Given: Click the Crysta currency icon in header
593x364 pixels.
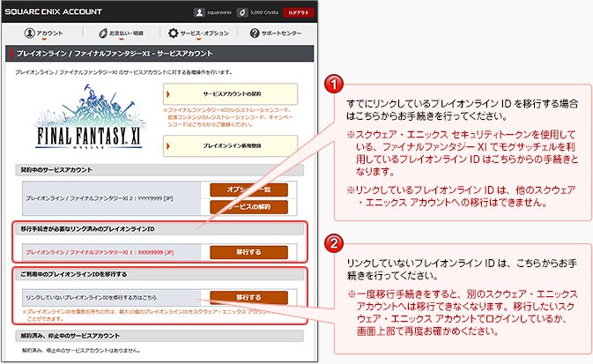Looking at the screenshot, I should 242,12.
